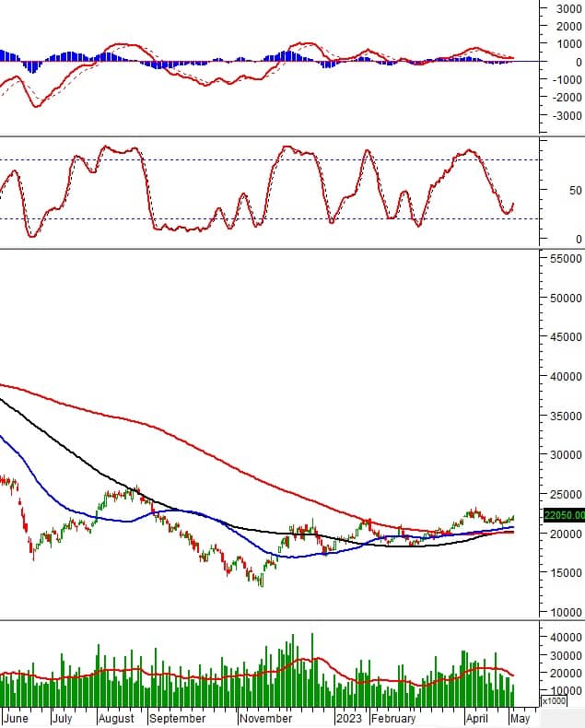
Task: Select the June label on time axis
Action: [x=16, y=718]
